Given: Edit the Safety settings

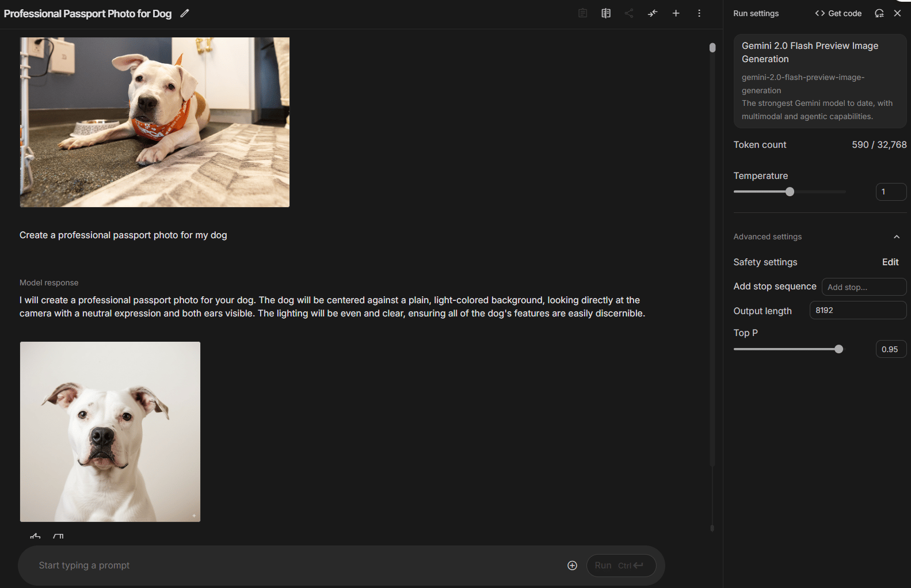Looking at the screenshot, I should click(x=890, y=262).
